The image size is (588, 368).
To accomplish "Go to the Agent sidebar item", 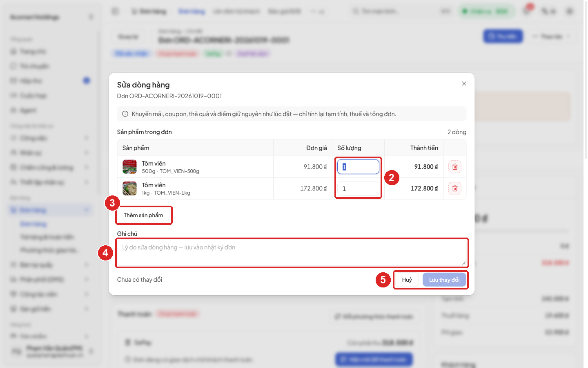I will coord(49,110).
